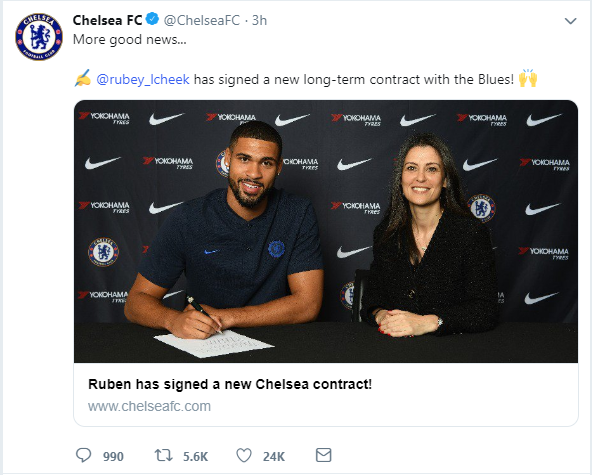Viewport: 592px width, 475px height.
Task: Click the reply speech bubble icon
Action: point(83,455)
